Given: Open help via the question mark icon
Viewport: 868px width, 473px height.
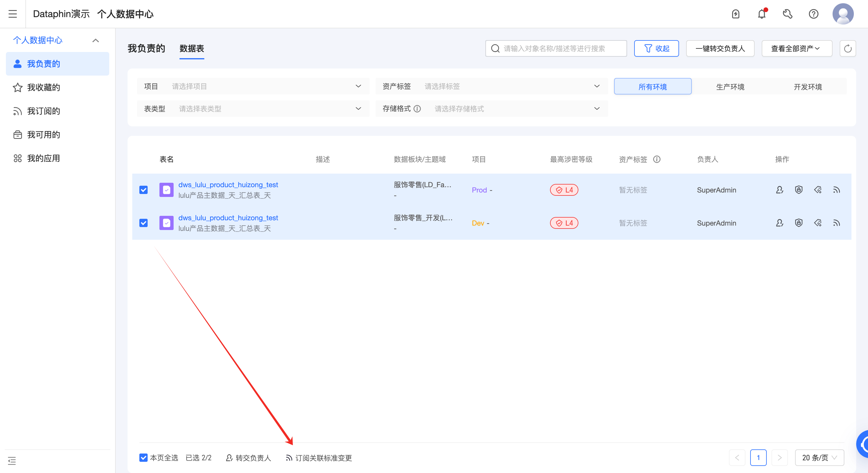Looking at the screenshot, I should pyautogui.click(x=813, y=14).
